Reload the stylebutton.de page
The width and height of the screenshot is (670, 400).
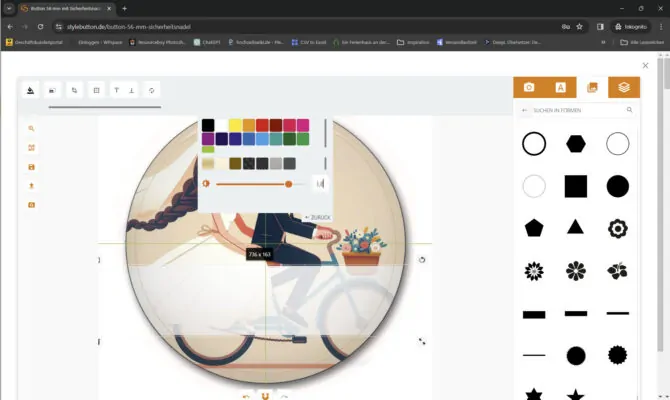[40, 26]
